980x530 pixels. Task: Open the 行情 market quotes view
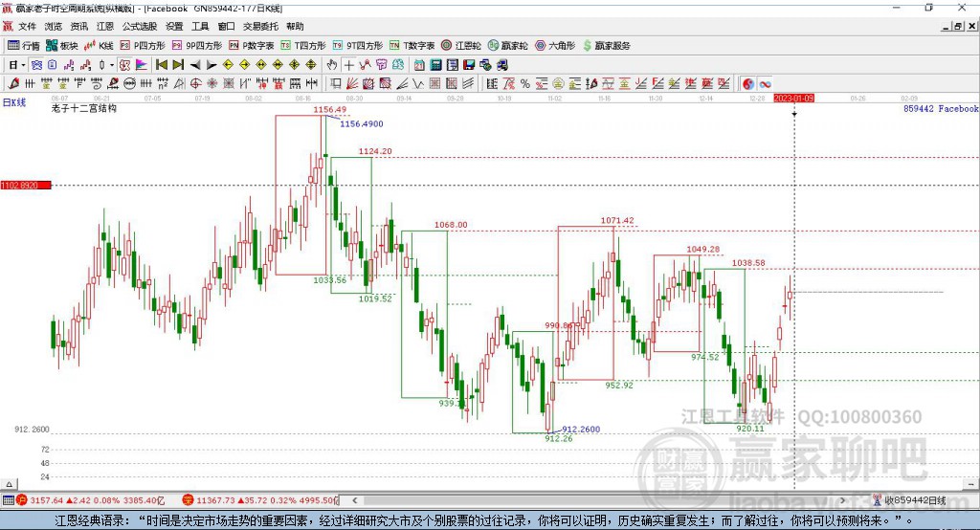23,46
